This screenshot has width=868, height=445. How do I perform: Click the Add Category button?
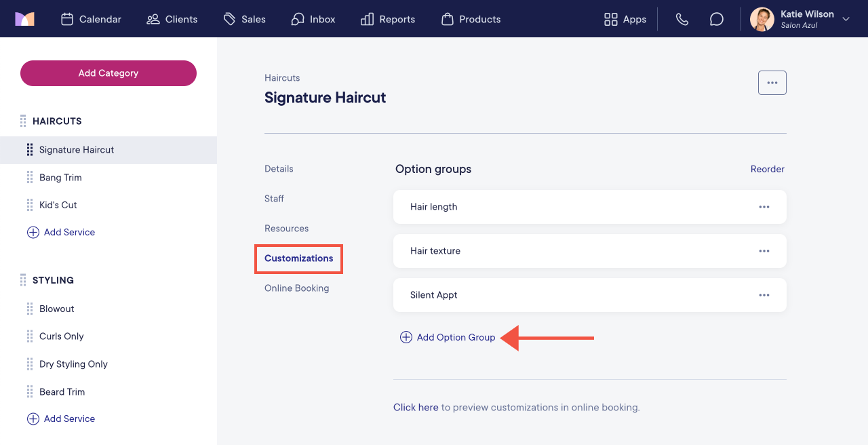pyautogui.click(x=108, y=73)
